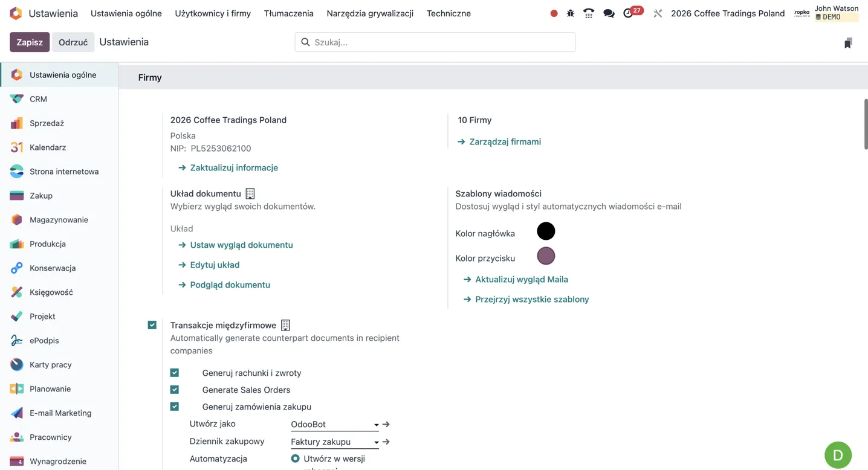Open the CRM settings section icon
The width and height of the screenshot is (868, 470).
pos(16,99)
